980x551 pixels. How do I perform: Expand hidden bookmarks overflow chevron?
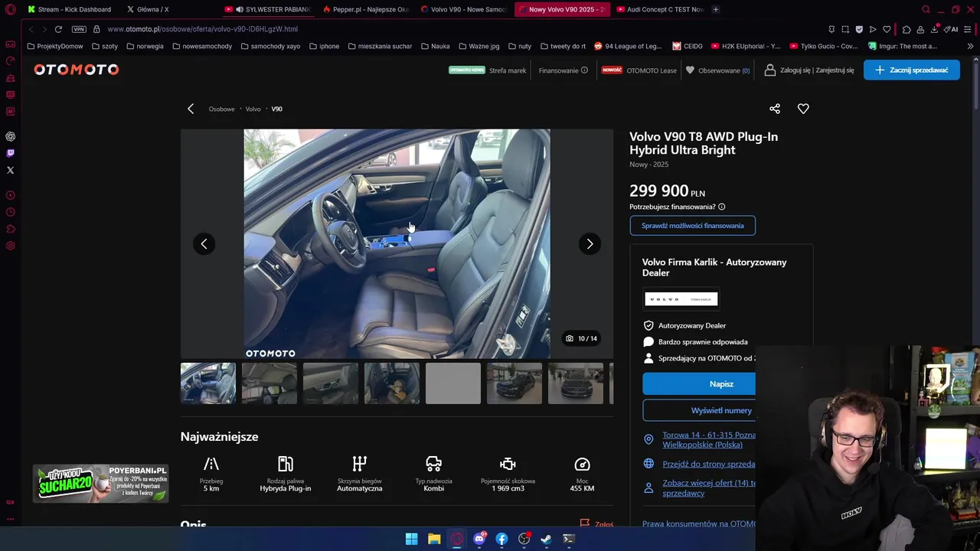click(970, 46)
